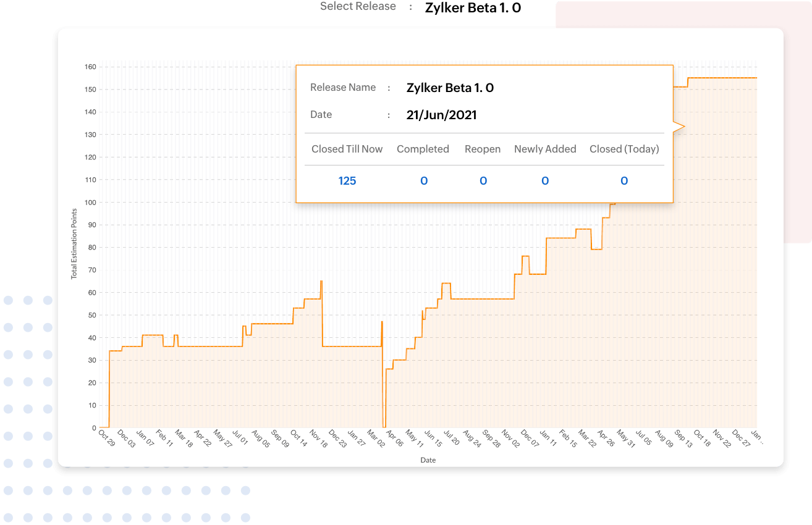This screenshot has width=812, height=525.
Task: Click the x-axis date label Oct 14
Action: [299, 438]
